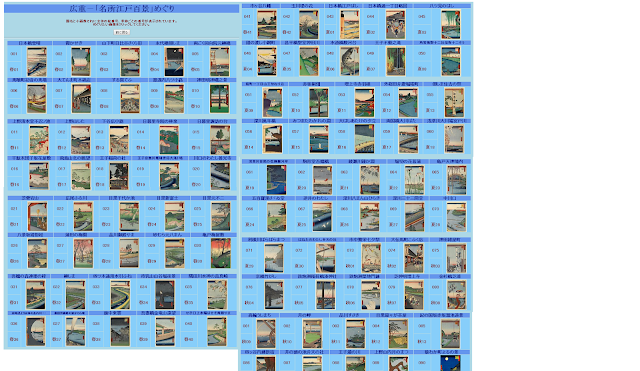Open print 058 bridge in rain thumbnail

click(x=364, y=140)
